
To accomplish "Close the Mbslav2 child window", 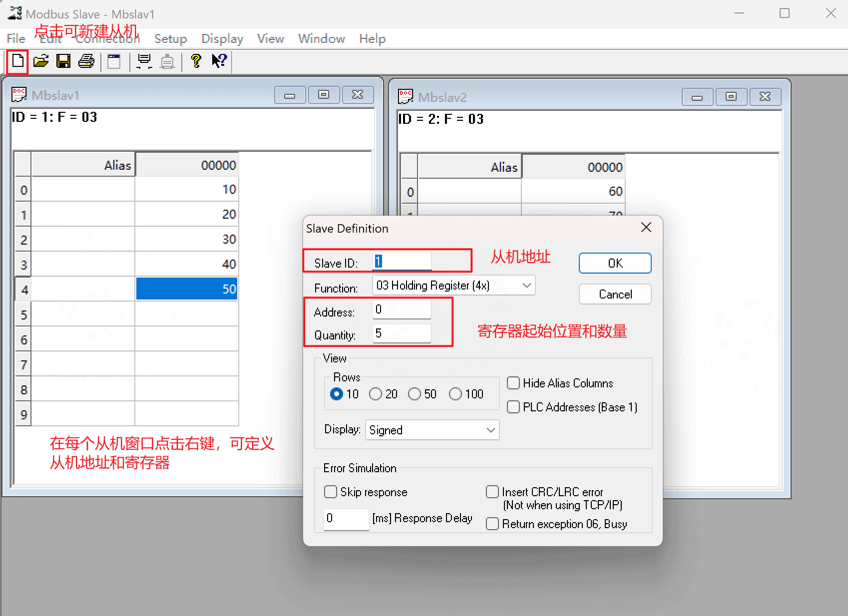I will [765, 97].
